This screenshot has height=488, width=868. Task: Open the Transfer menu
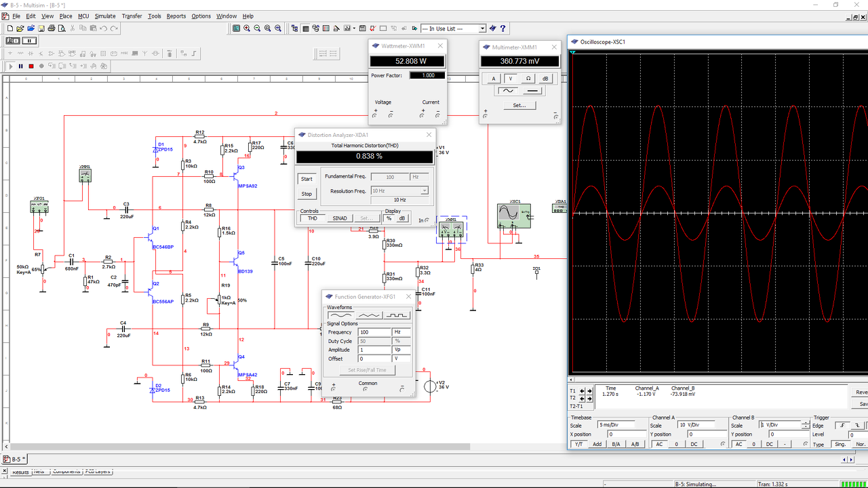click(x=132, y=16)
